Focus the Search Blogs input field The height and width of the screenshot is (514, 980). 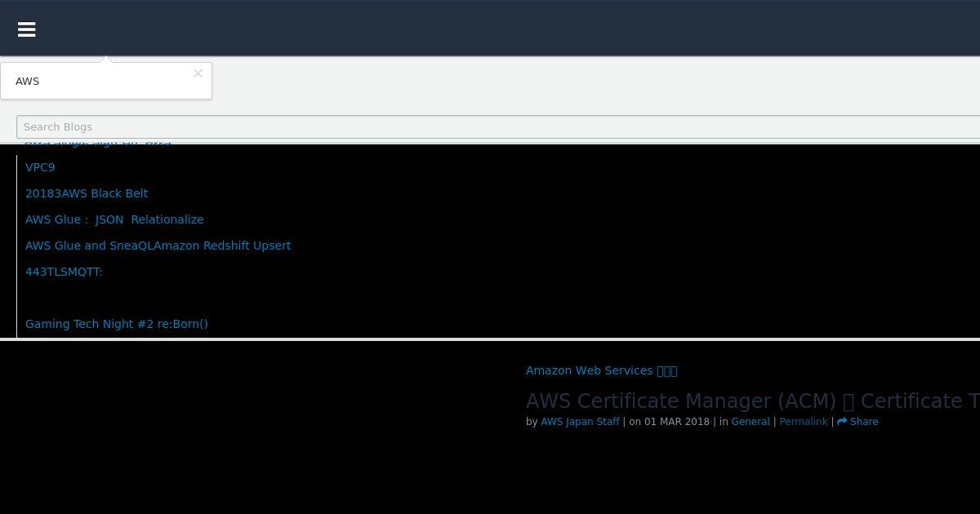click(498, 126)
